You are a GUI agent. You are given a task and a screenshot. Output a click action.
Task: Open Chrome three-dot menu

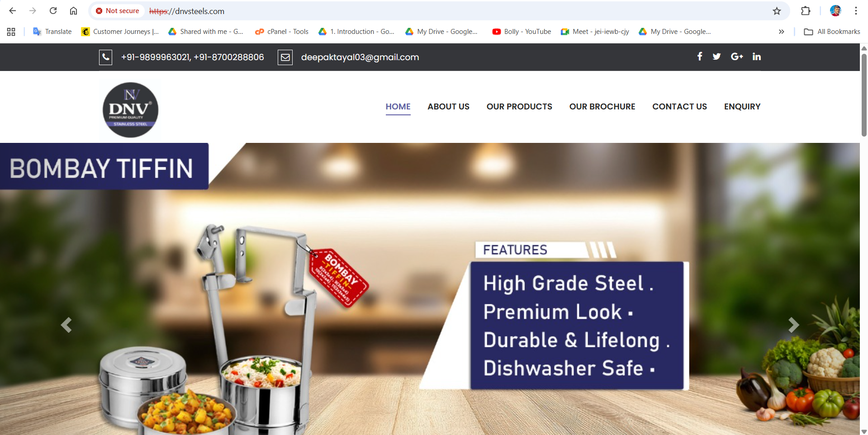pyautogui.click(x=856, y=11)
